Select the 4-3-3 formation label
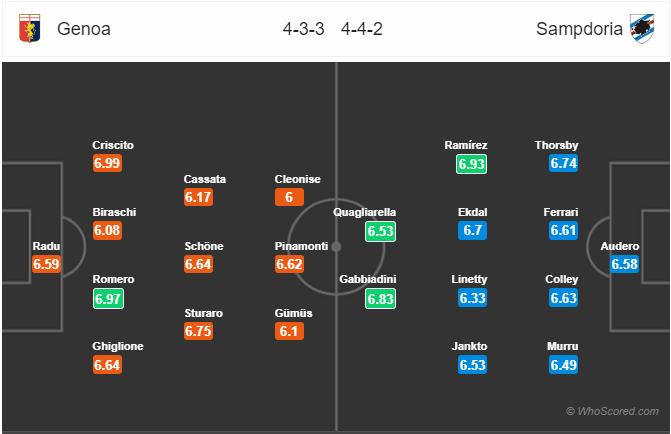Screen dimensions: 671x434 tap(303, 29)
